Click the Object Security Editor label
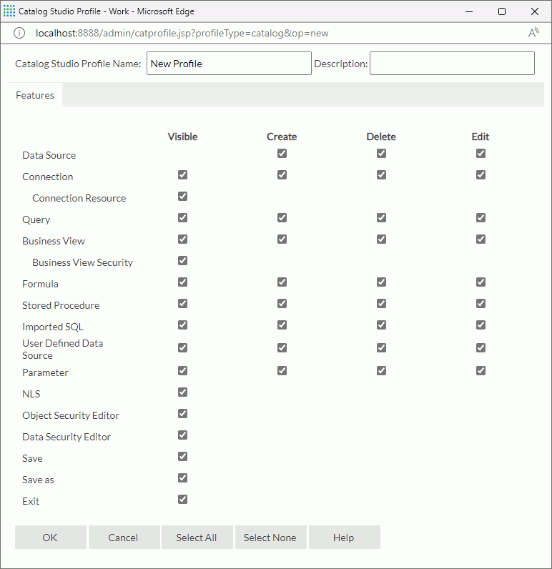The height and width of the screenshot is (569, 552). (x=70, y=416)
